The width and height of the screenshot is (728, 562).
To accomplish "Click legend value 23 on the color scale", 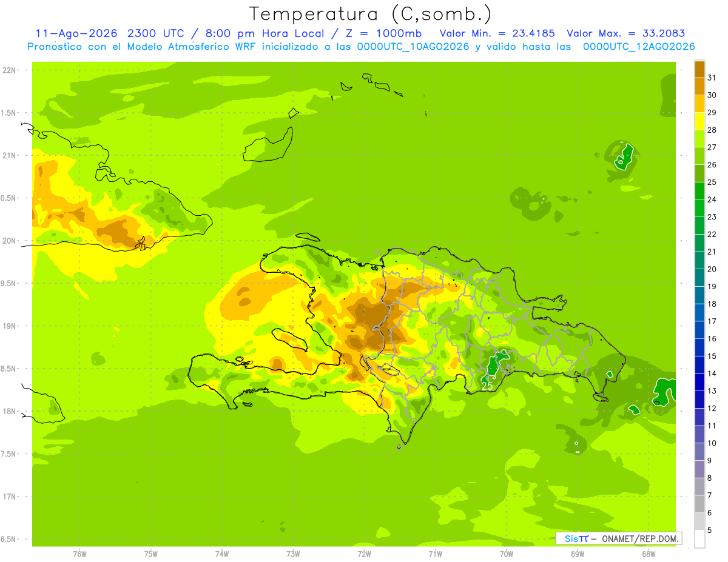I will (712, 216).
